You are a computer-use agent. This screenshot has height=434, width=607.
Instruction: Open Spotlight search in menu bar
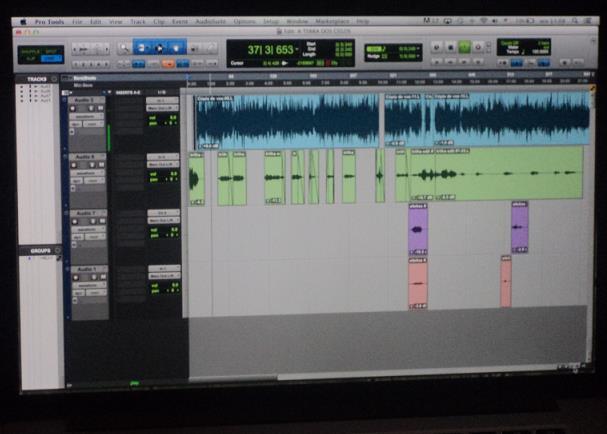[575, 21]
